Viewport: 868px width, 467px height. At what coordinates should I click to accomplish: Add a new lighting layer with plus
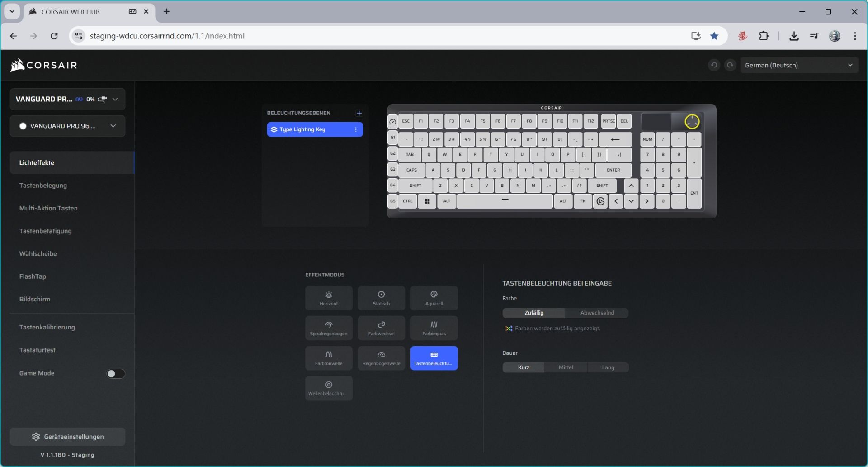coord(359,113)
